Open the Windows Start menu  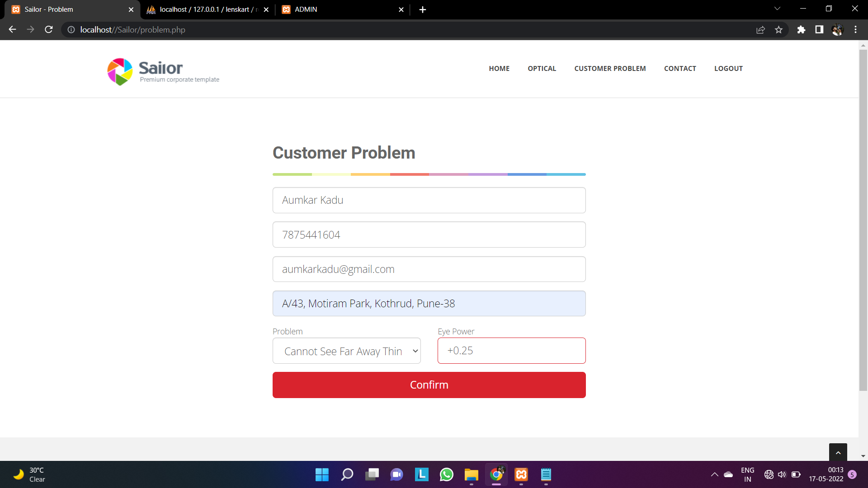[322, 474]
